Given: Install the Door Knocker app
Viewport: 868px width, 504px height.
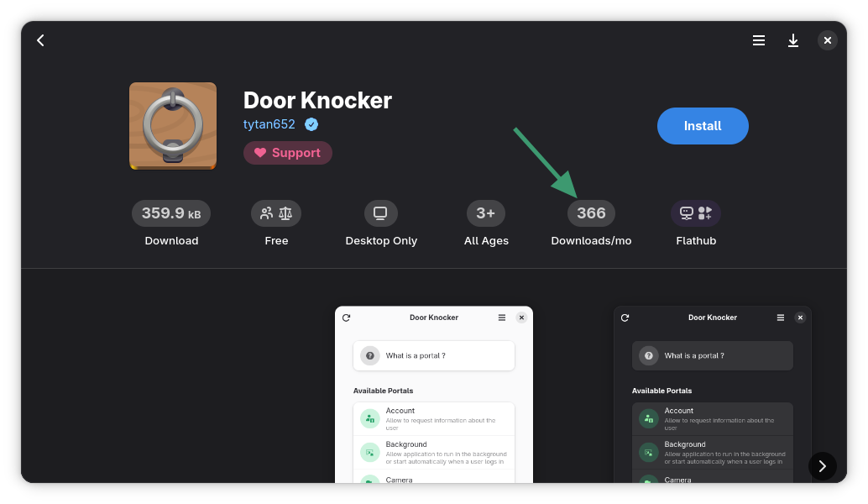Looking at the screenshot, I should point(703,125).
